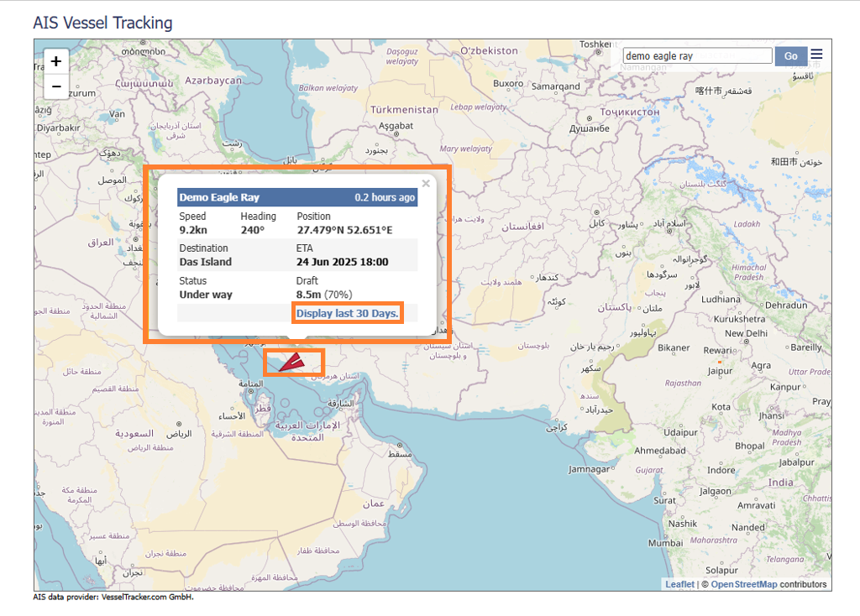Select the red vessel marker on map
This screenshot has width=860, height=616.
[x=292, y=362]
